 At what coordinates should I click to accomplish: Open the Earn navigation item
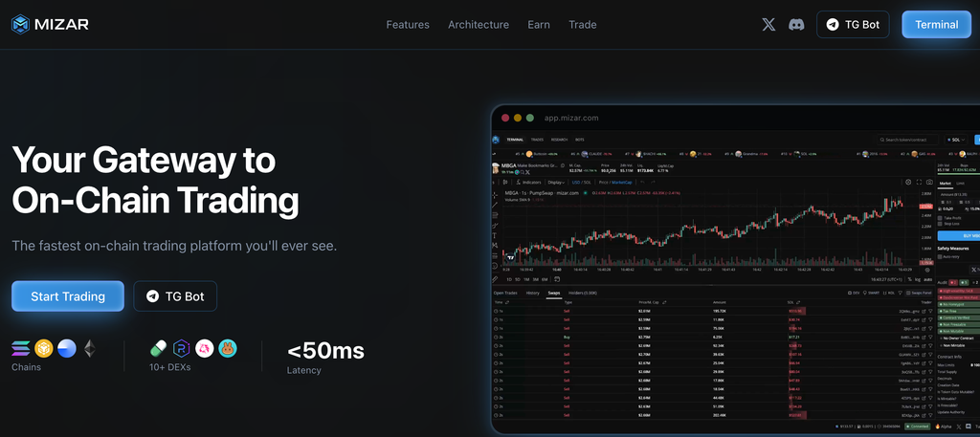click(538, 25)
